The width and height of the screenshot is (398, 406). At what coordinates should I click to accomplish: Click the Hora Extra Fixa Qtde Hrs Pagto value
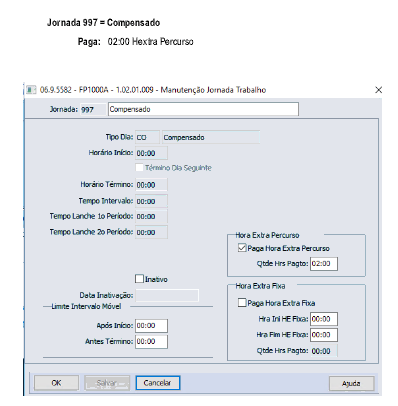point(324,351)
